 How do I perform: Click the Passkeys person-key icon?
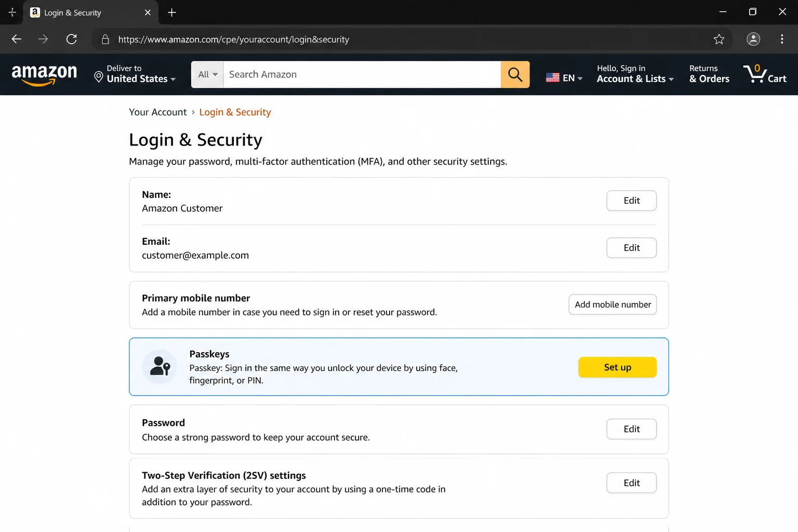click(159, 367)
